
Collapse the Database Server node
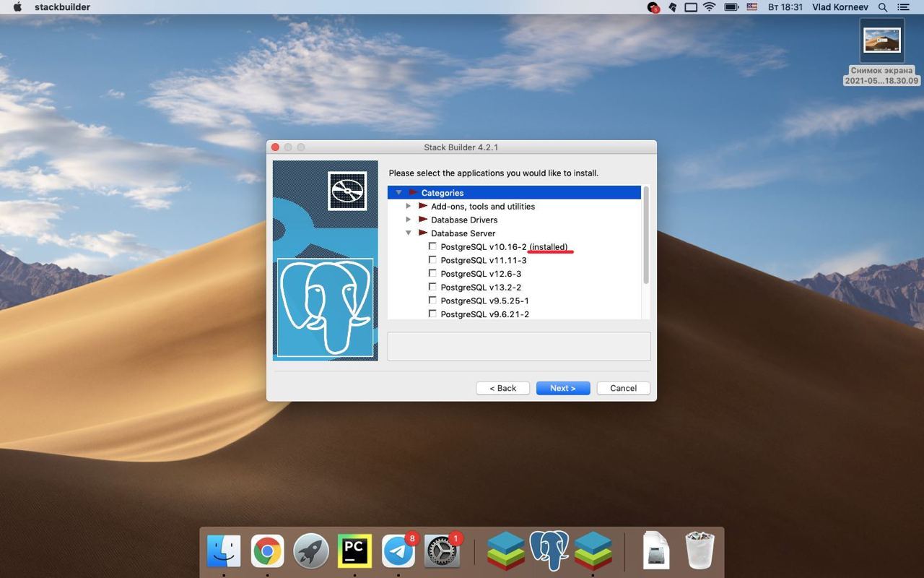click(408, 233)
